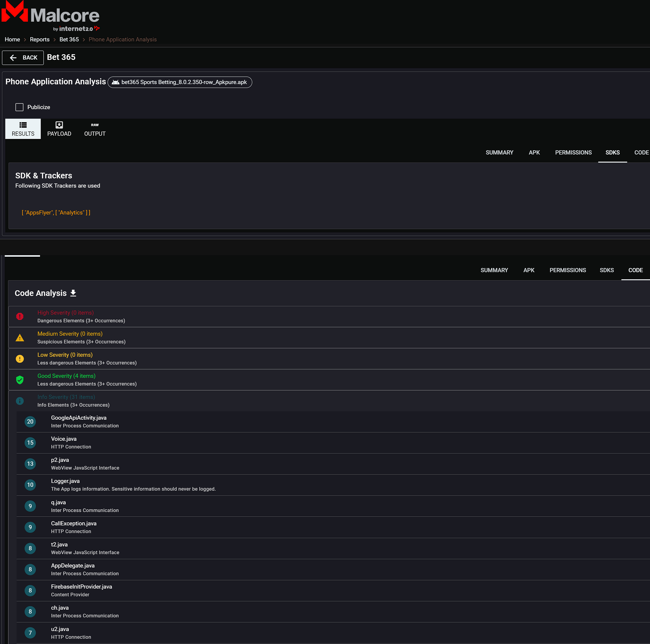Switch to the upper PERMISSIONS tab
Image resolution: width=650 pixels, height=644 pixels.
[x=573, y=153]
